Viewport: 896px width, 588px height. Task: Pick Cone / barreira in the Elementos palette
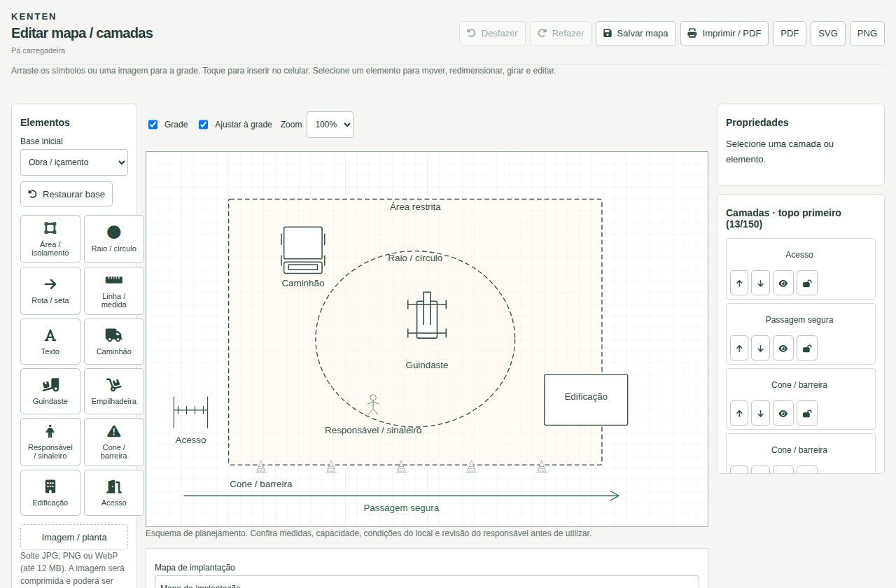114,442
